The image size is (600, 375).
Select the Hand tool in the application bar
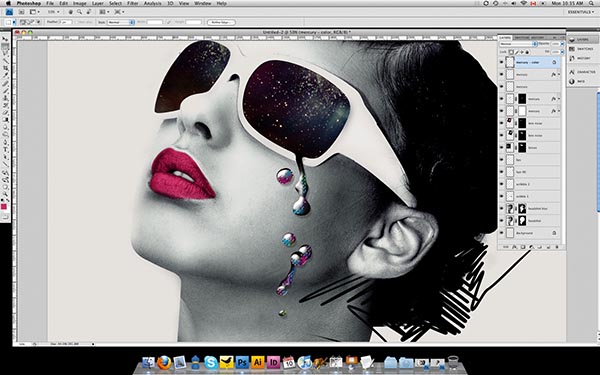pyautogui.click(x=71, y=12)
